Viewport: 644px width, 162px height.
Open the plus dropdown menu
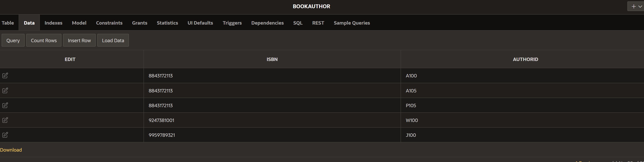(636, 6)
